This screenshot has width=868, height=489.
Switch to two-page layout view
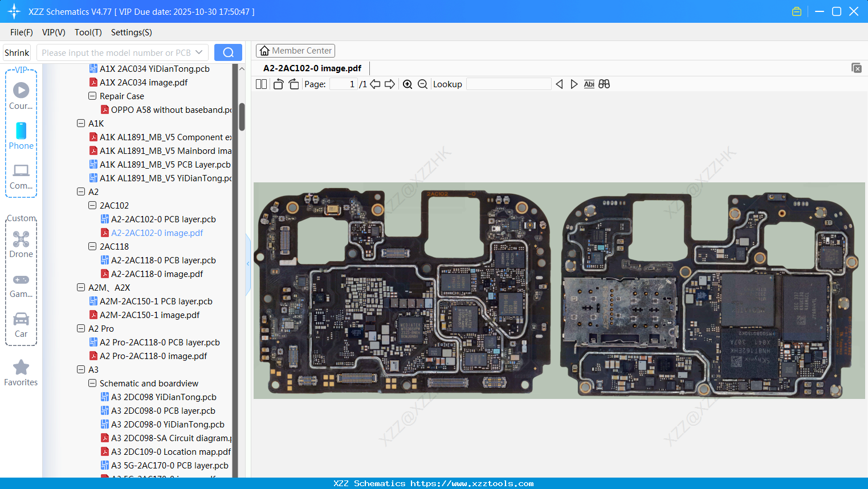point(261,84)
